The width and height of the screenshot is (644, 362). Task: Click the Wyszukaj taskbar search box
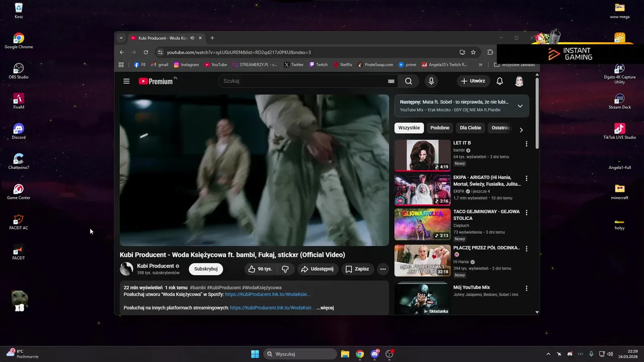[300, 354]
